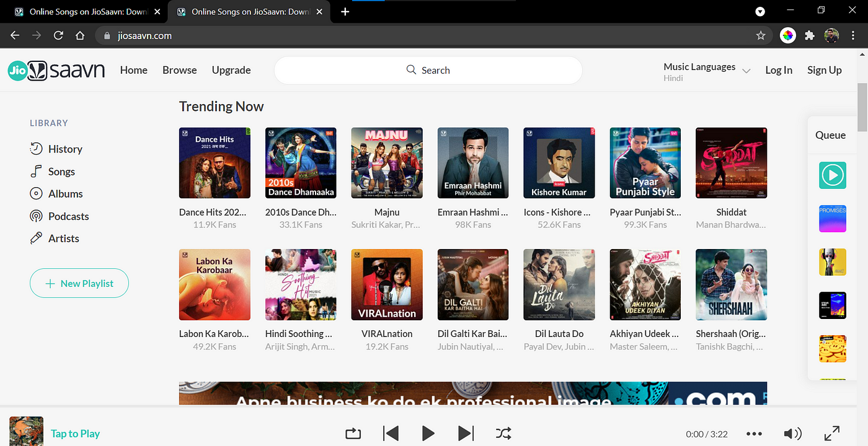The width and height of the screenshot is (868, 446).
Task: Open the browser profile avatar
Action: coord(831,35)
